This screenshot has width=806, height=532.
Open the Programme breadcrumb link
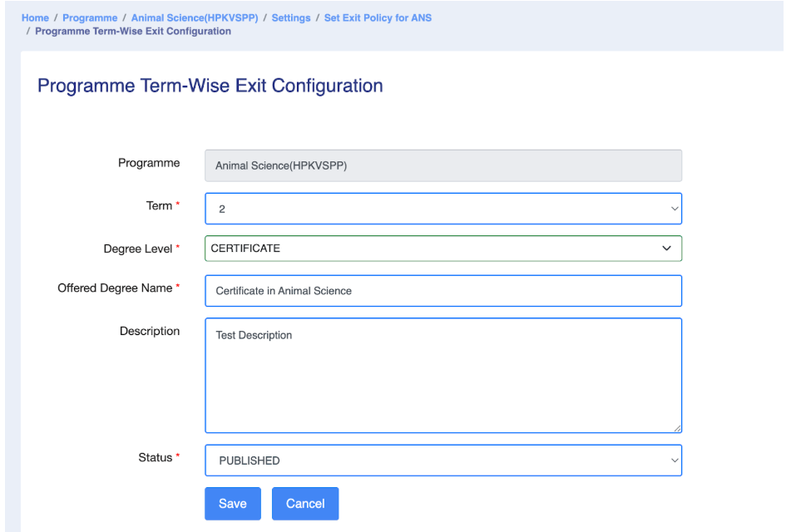pos(90,17)
